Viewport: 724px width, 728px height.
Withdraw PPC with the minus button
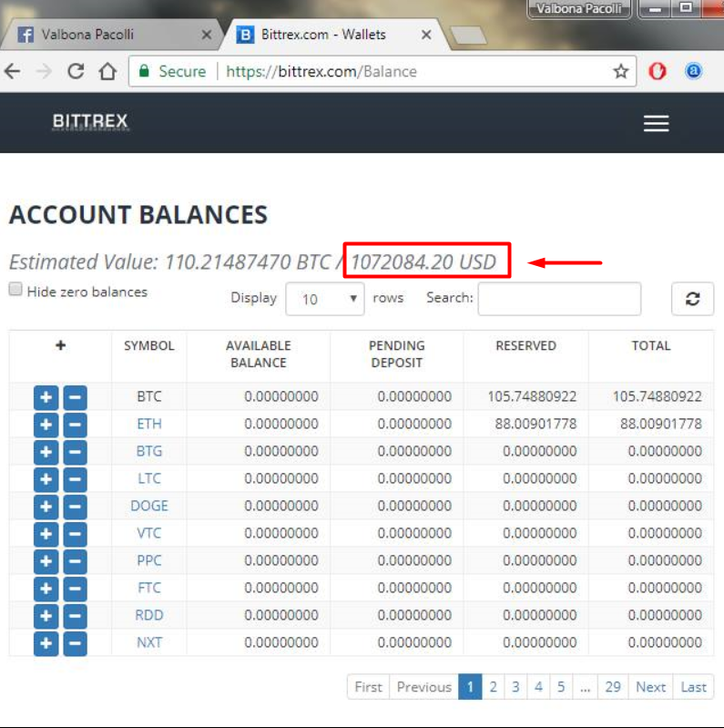(x=76, y=561)
